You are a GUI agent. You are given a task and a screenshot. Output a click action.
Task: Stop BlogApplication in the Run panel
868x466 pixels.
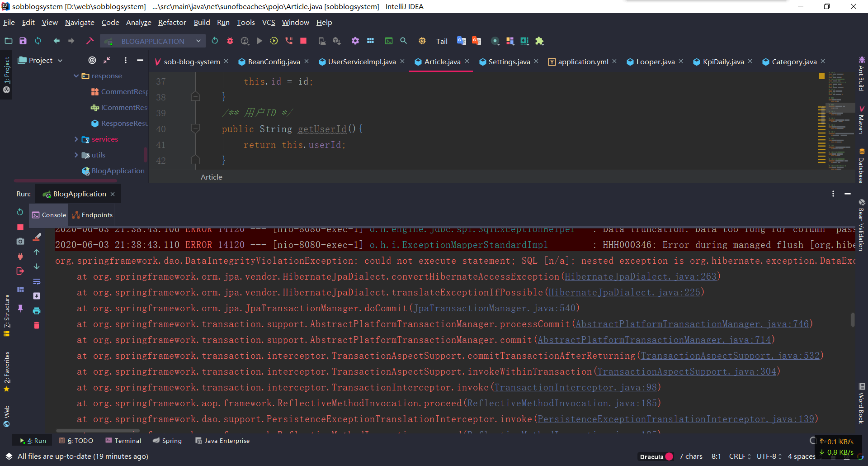(x=20, y=227)
